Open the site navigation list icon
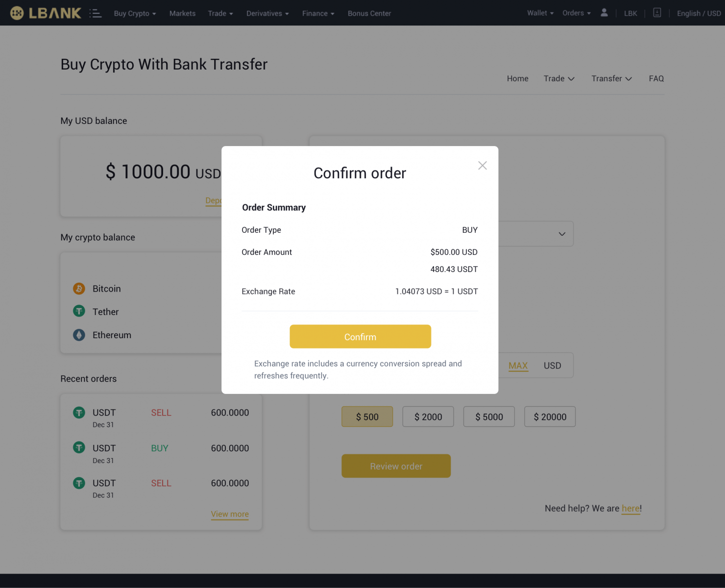 [x=96, y=13]
